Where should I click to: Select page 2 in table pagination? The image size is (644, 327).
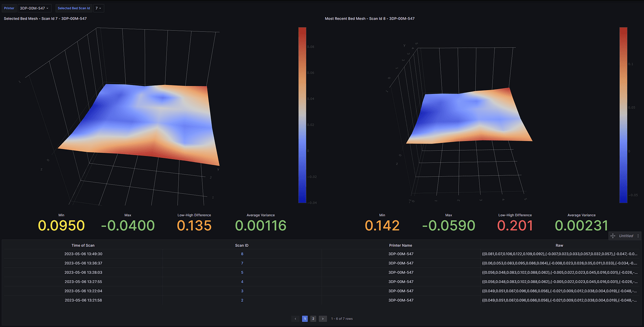pyautogui.click(x=313, y=319)
